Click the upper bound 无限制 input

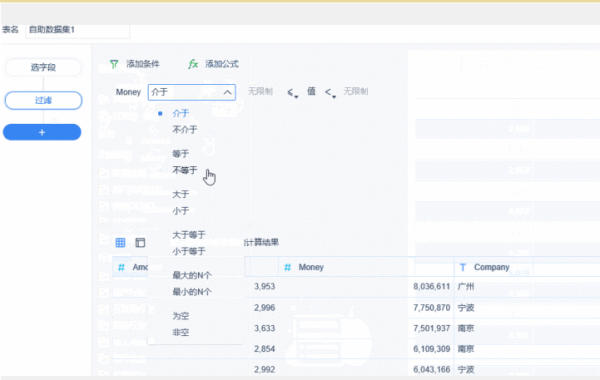(355, 91)
